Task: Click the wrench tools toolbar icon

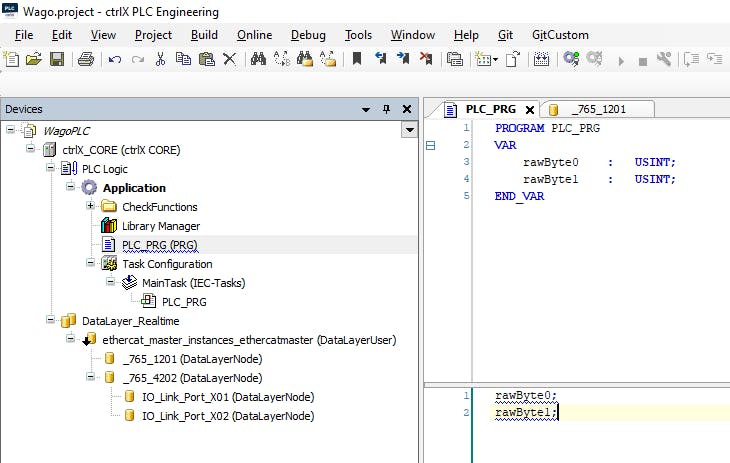Action: pyautogui.click(x=664, y=59)
